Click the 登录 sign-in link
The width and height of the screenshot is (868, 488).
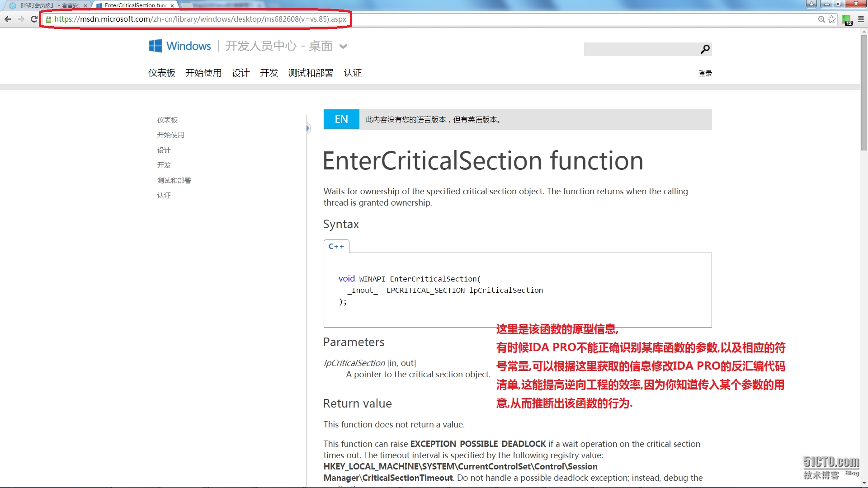click(x=705, y=73)
